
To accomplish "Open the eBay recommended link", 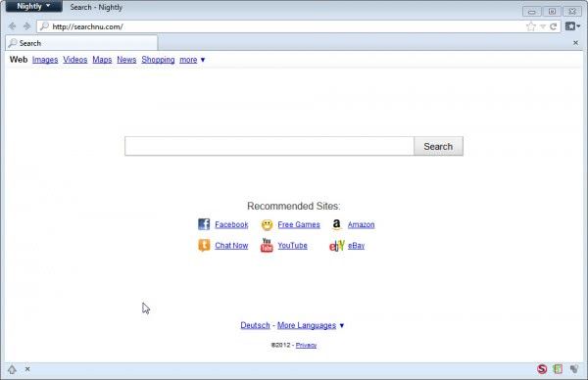I will (x=357, y=246).
